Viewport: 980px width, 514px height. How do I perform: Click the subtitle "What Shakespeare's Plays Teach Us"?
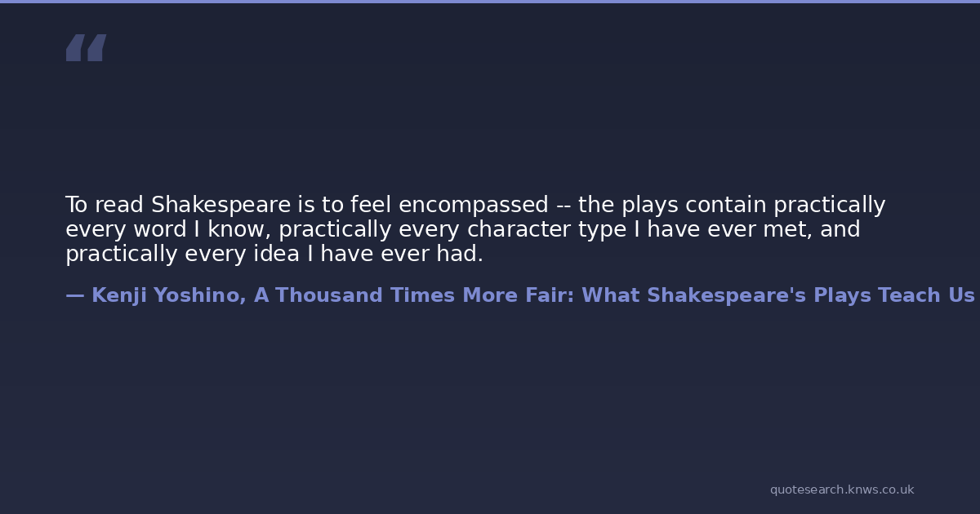point(777,295)
